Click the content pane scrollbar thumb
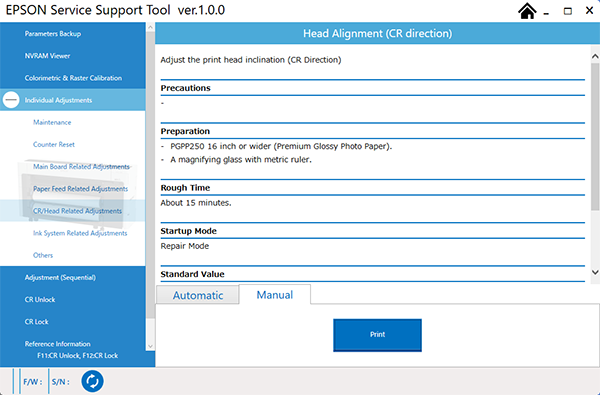The width and height of the screenshot is (600, 395). (595, 137)
